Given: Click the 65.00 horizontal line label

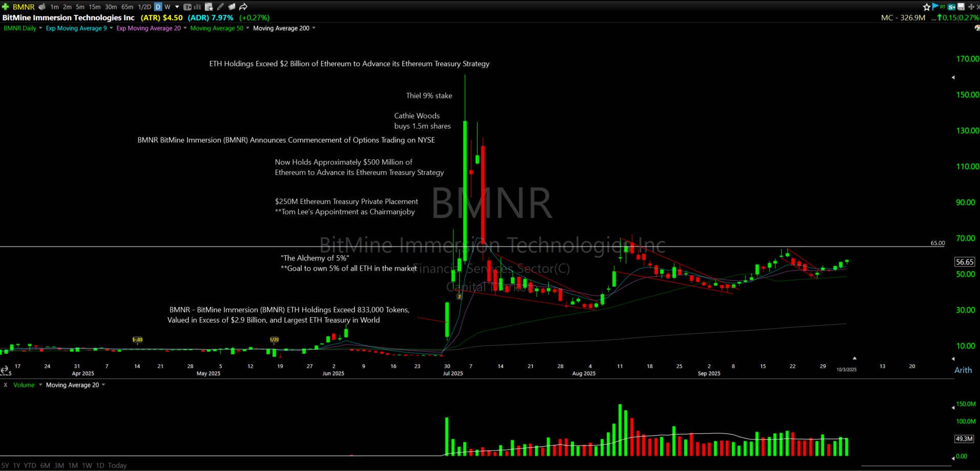Looking at the screenshot, I should [x=937, y=243].
